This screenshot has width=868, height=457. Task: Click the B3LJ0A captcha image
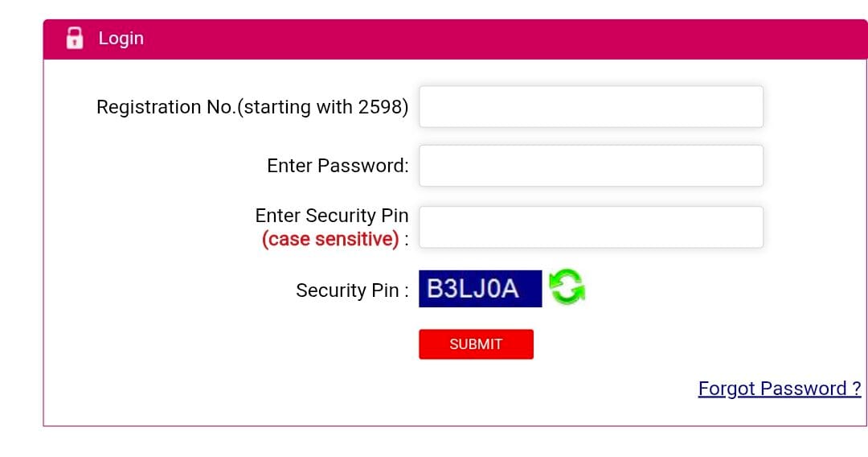[480, 289]
